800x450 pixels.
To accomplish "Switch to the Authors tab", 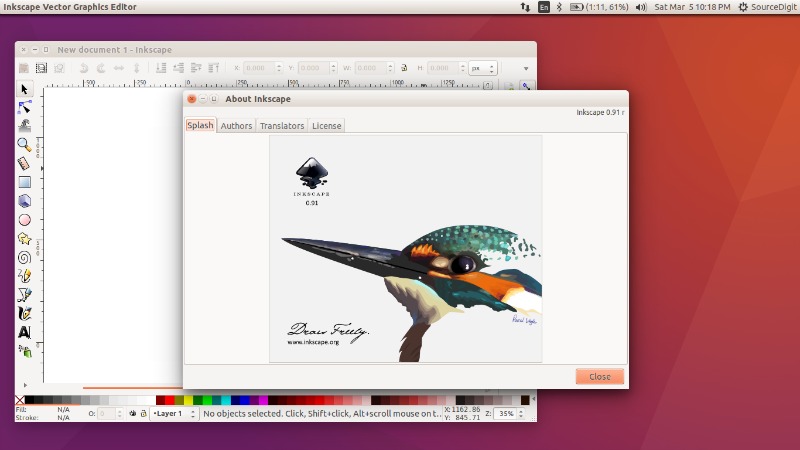I will point(236,126).
